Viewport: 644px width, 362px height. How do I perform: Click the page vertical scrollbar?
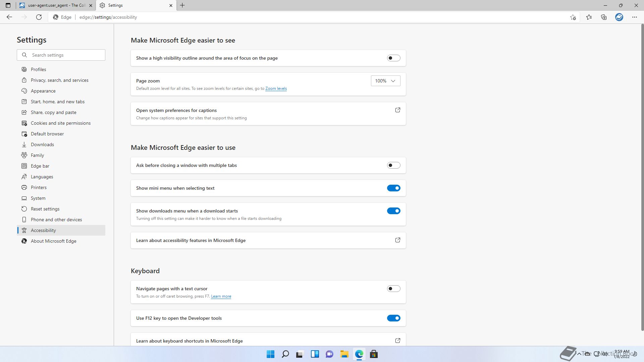click(642, 177)
